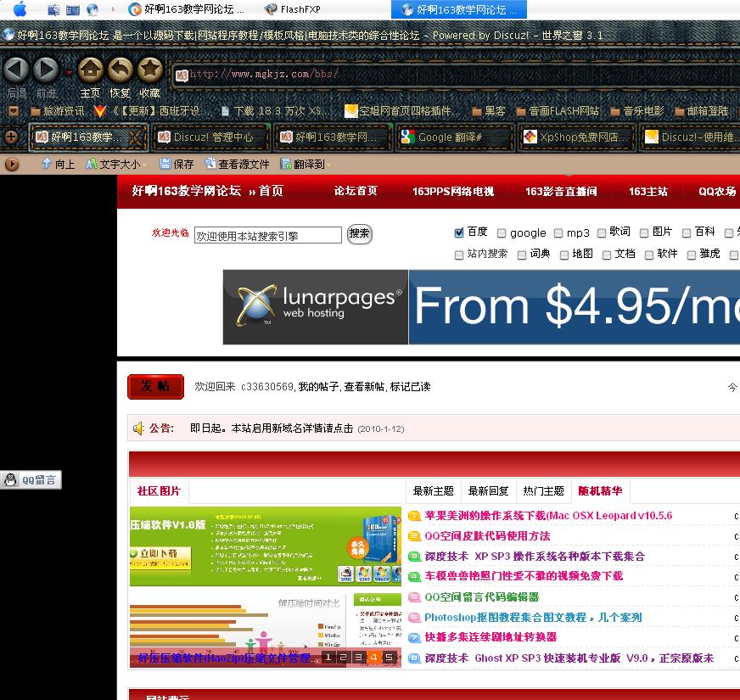Screen dimensions: 740x700
Task: Close the active 好啊163教学 tab with the X
Action: click(x=135, y=137)
